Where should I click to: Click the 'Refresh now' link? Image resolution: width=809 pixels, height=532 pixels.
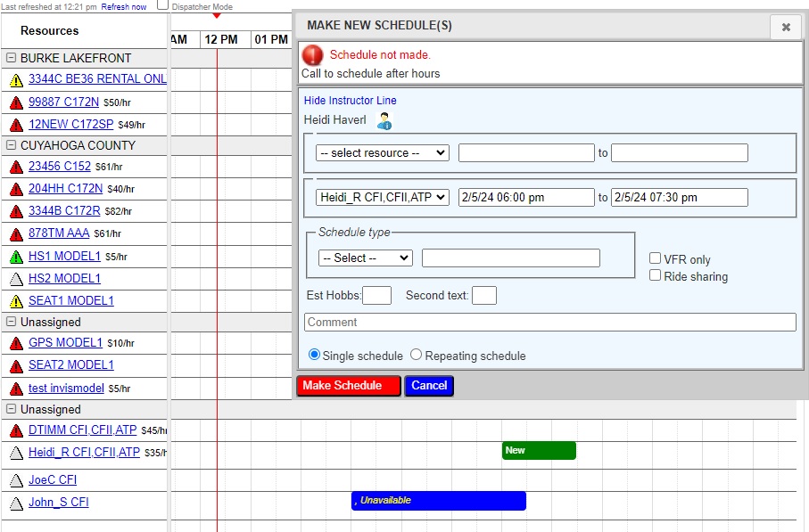(126, 4)
